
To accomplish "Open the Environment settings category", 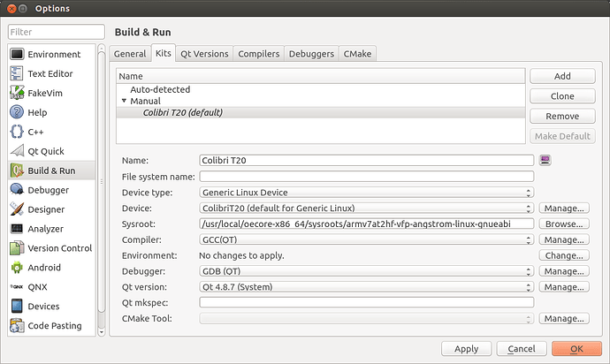I will 51,54.
